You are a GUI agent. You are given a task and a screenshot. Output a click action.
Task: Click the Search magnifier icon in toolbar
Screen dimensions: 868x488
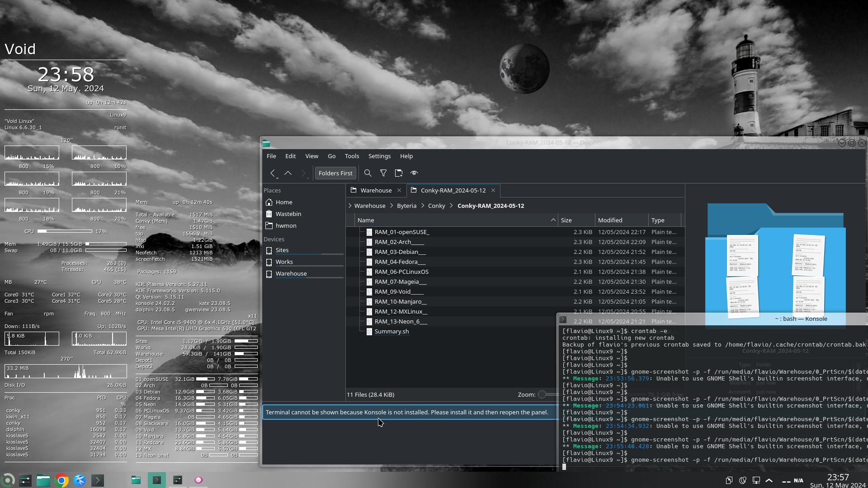point(368,173)
